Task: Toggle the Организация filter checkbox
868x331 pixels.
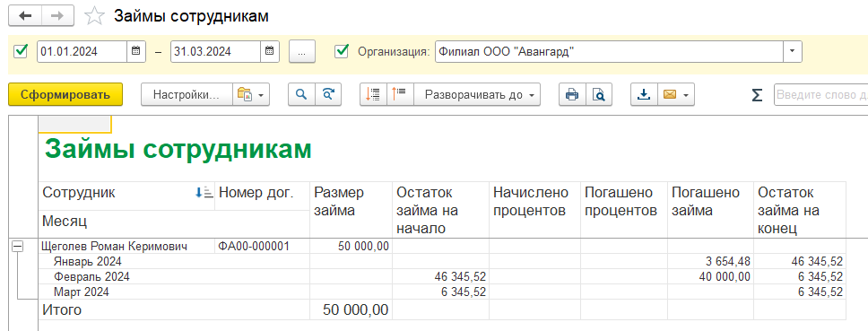Action: click(343, 51)
